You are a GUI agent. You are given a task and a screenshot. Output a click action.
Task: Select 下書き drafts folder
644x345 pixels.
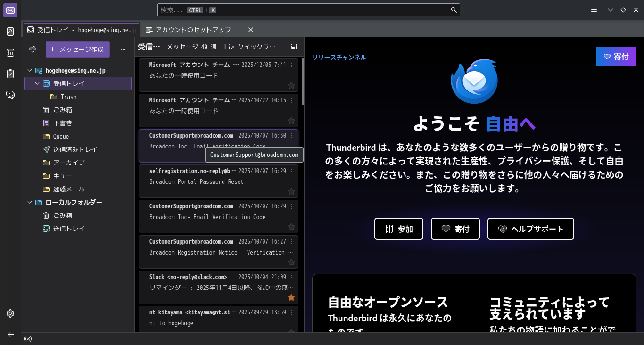pos(78,123)
